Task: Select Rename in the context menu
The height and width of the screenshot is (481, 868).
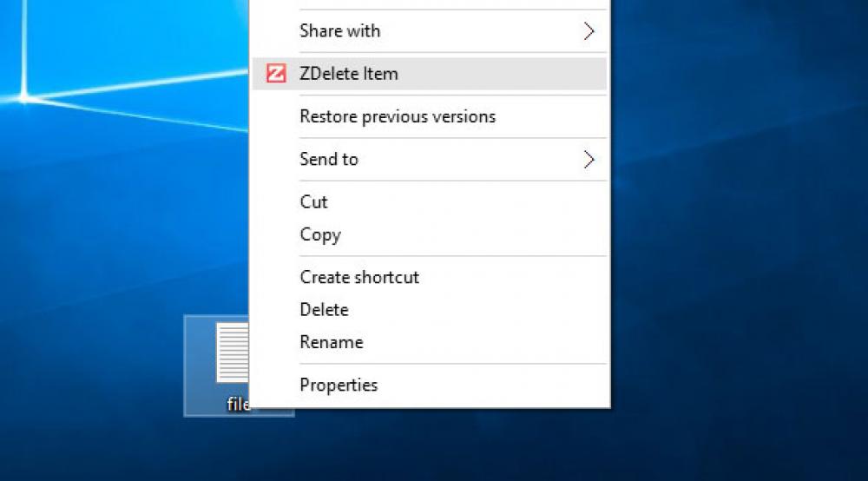Action: click(430, 343)
